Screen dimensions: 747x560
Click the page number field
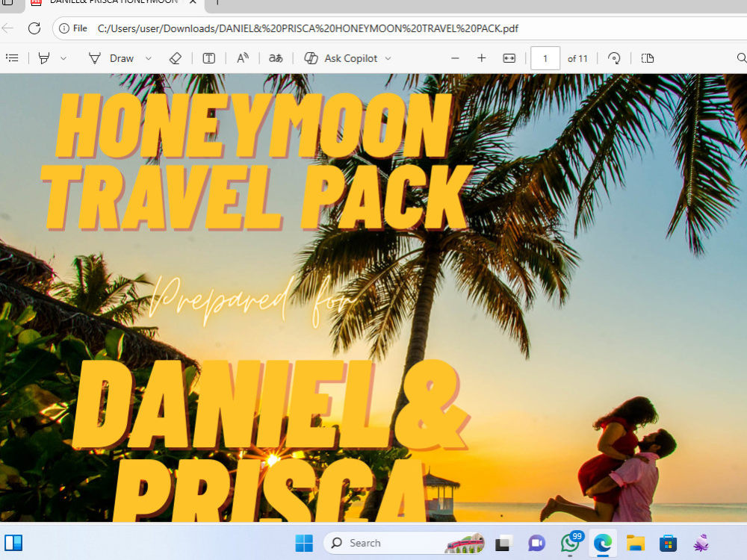click(545, 58)
